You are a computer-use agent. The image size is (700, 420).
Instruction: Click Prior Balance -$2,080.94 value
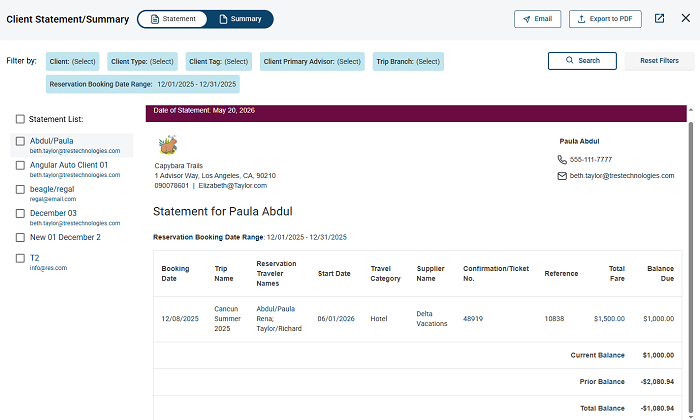[x=657, y=382]
